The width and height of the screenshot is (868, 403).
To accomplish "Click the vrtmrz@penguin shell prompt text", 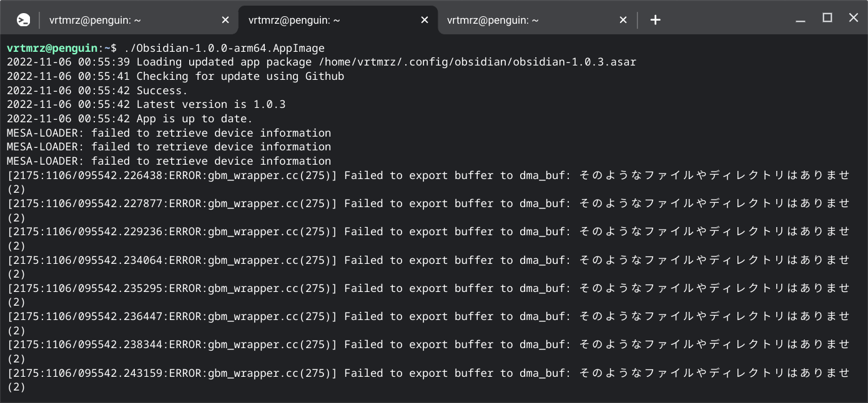I will point(52,48).
